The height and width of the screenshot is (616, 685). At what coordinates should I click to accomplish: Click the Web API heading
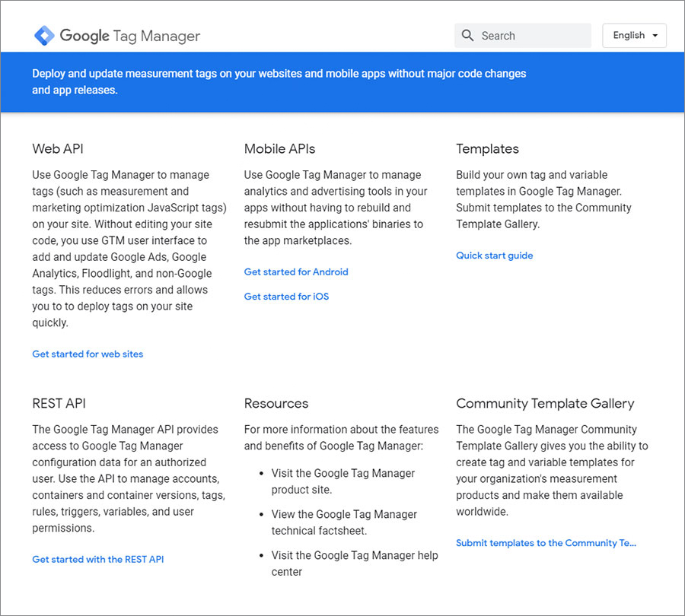pyautogui.click(x=58, y=149)
